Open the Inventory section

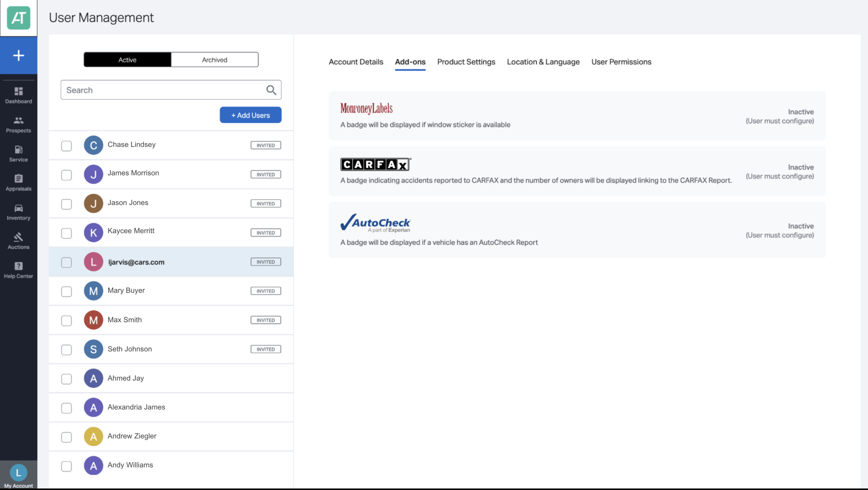19,212
